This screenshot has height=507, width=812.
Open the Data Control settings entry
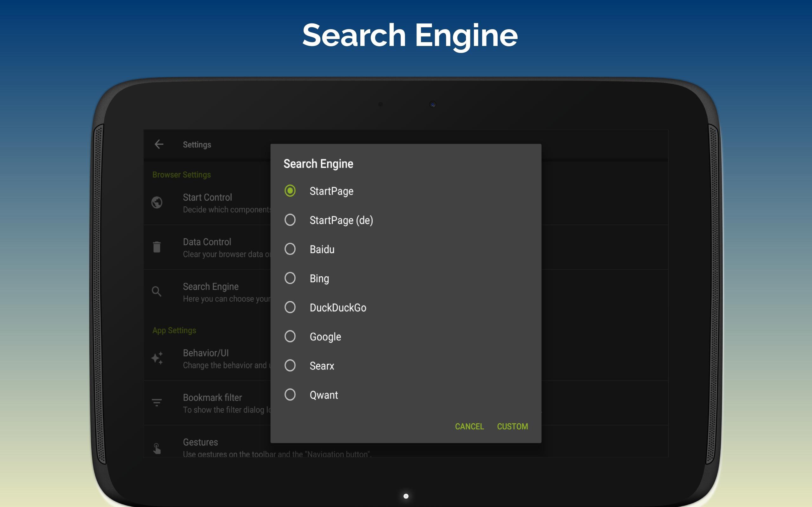point(215,247)
